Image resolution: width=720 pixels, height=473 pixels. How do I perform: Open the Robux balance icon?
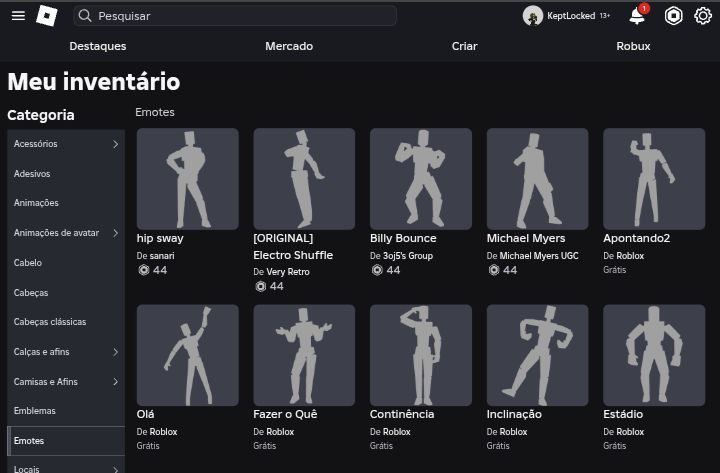(673, 16)
